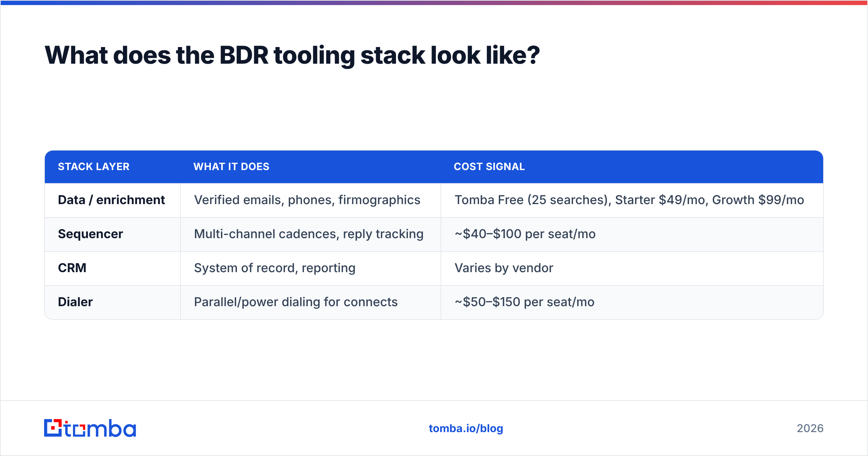Screen dimensions: 868x456
Task: Click the '2026' footer text
Action: (x=810, y=428)
